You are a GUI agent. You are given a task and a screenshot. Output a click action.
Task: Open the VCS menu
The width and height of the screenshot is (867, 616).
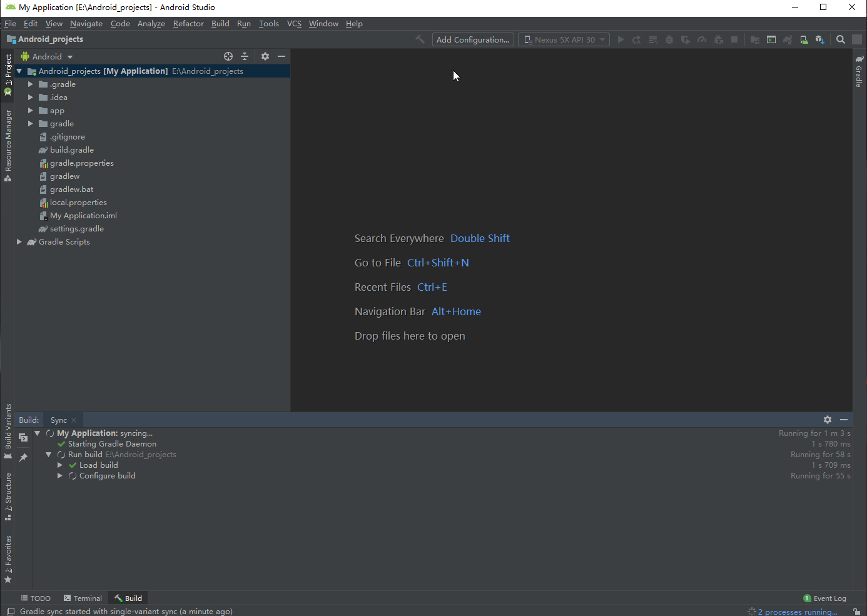pos(294,24)
